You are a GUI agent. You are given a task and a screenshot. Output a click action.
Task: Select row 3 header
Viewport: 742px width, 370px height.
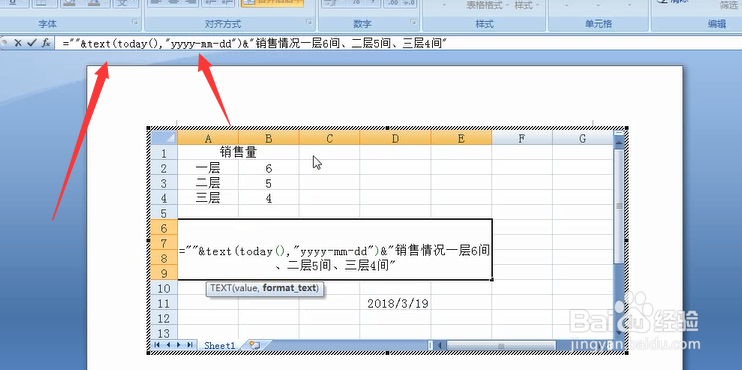164,183
